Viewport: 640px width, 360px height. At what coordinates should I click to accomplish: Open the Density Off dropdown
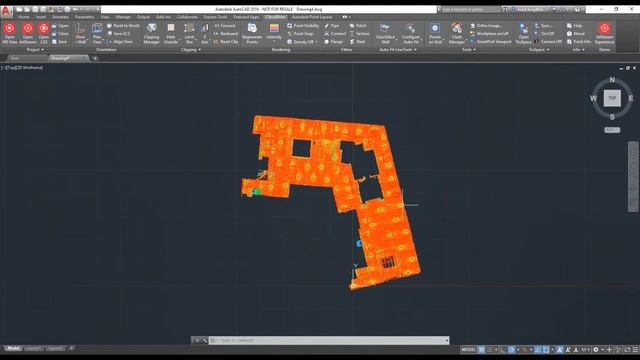click(302, 42)
